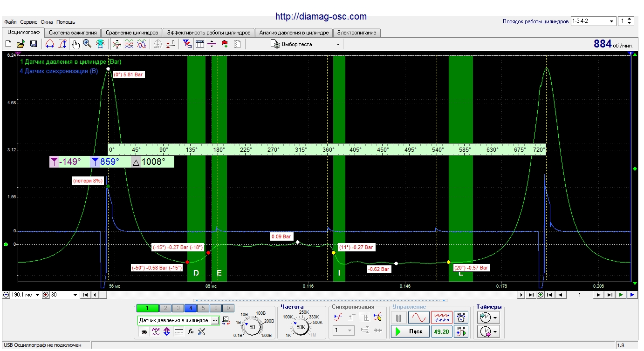Toggle channel 2 button
644x351 pixels.
165,308
